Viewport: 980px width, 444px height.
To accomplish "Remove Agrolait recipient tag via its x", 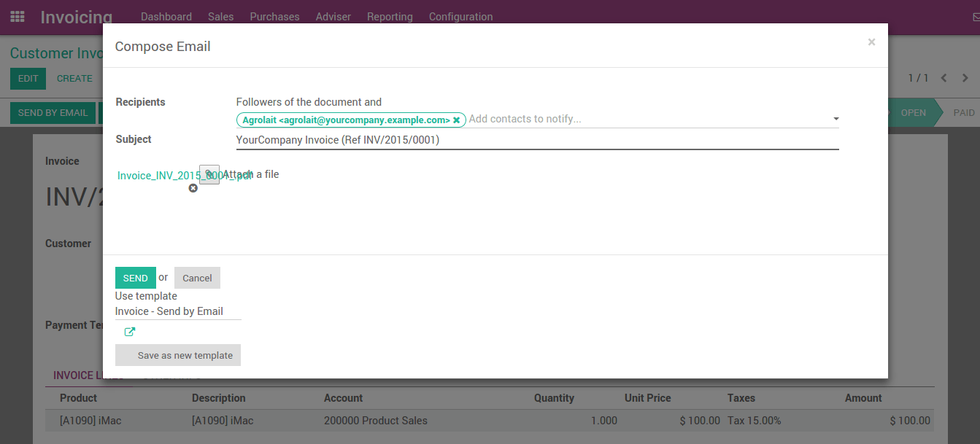I will tap(458, 120).
